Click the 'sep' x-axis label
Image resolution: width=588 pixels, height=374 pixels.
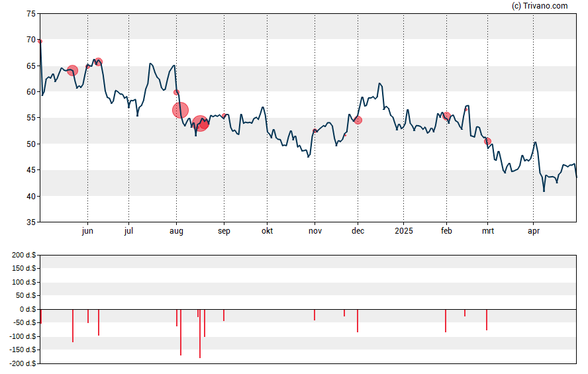224,231
